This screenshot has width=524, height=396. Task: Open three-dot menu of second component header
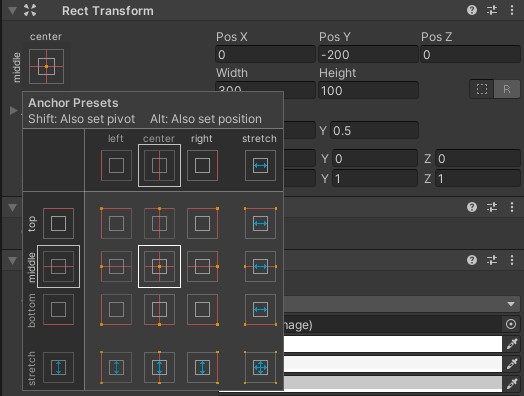(x=512, y=207)
